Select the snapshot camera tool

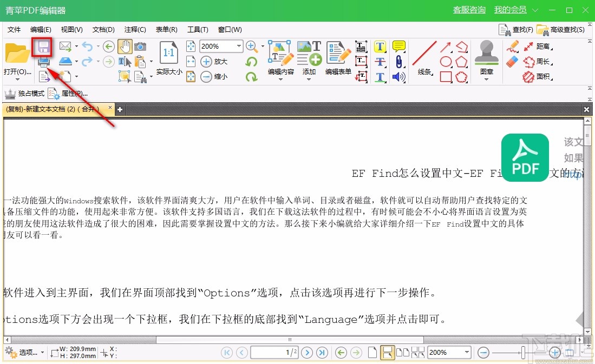click(x=141, y=47)
